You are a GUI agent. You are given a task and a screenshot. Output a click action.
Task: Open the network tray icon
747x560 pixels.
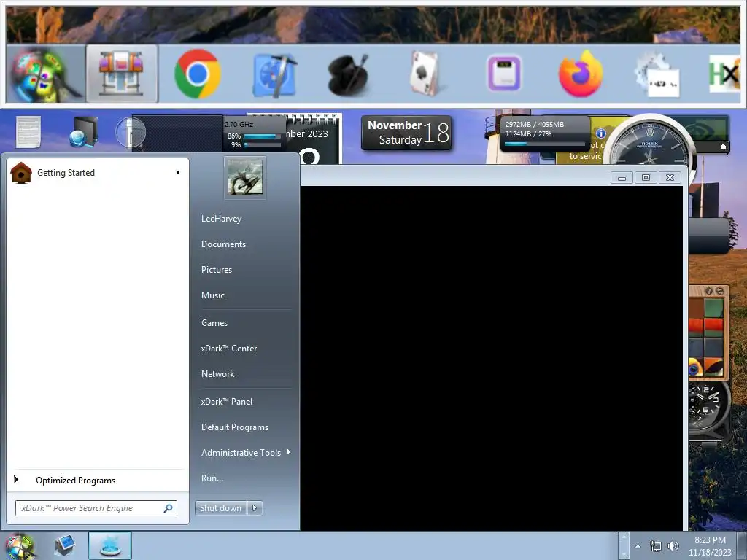(x=656, y=547)
